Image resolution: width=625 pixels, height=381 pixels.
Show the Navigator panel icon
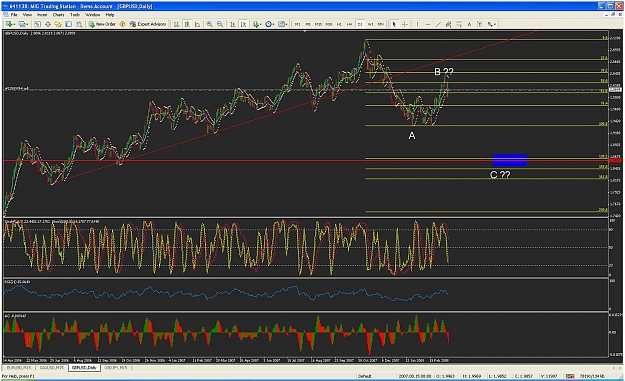58,24
